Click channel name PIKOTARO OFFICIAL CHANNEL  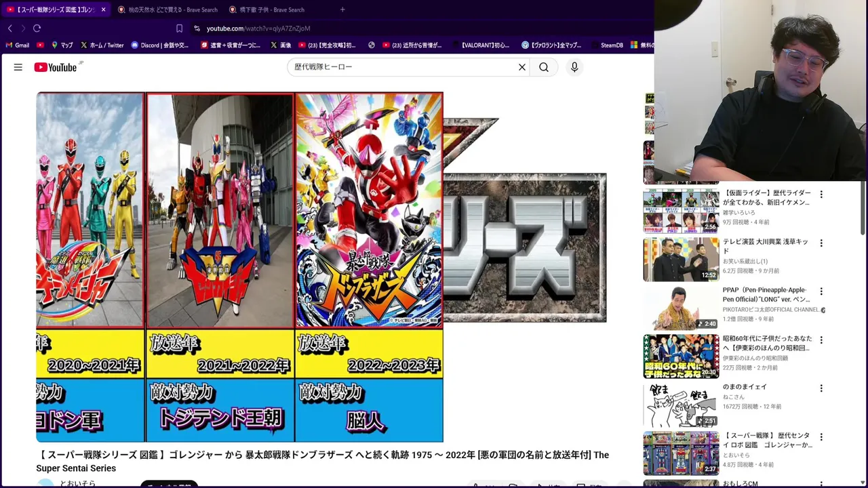771,310
